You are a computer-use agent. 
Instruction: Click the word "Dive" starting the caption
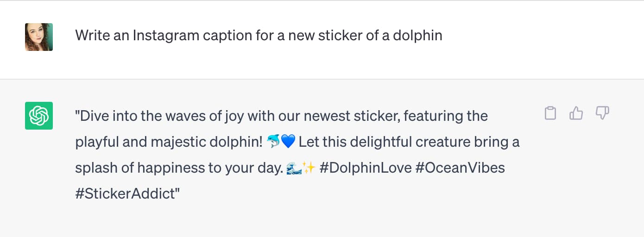tap(94, 116)
